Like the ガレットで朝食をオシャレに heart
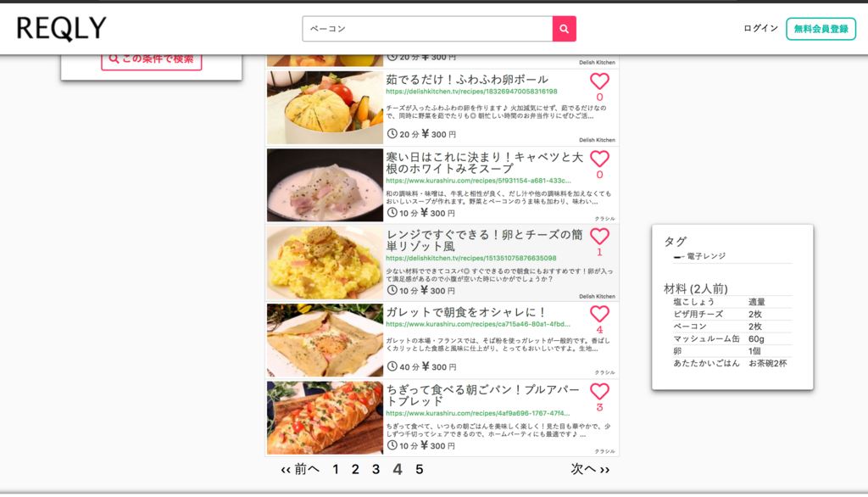This screenshot has height=497, width=868. tap(599, 314)
